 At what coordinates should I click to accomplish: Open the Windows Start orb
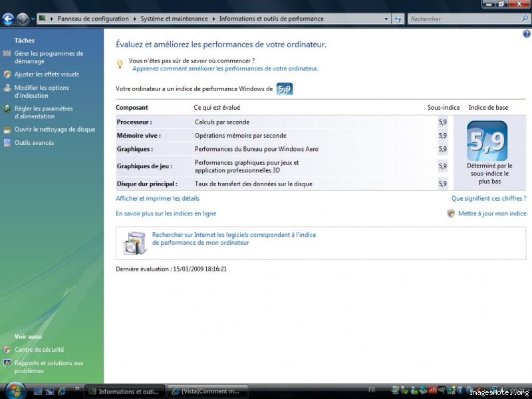point(15,390)
